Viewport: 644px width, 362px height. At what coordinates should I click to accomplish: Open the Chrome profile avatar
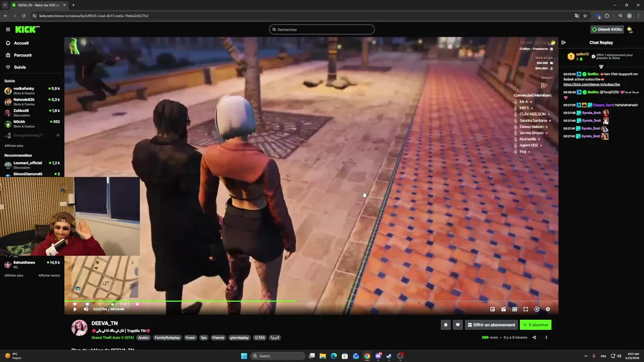tap(629, 16)
